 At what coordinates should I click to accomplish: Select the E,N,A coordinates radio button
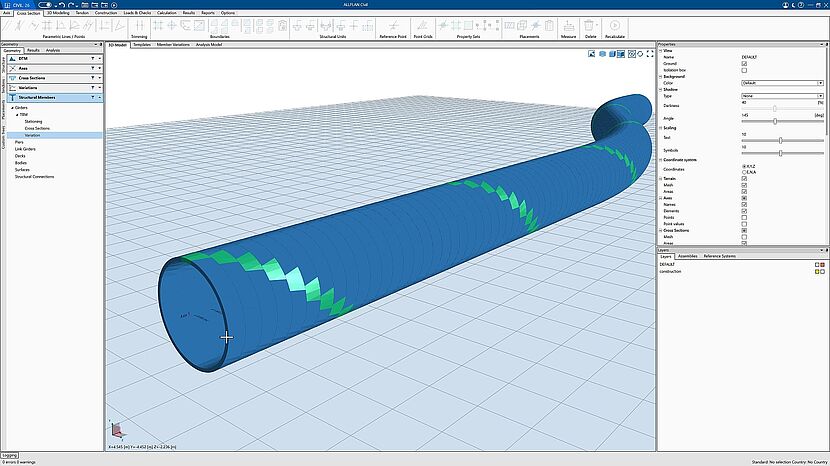point(743,171)
